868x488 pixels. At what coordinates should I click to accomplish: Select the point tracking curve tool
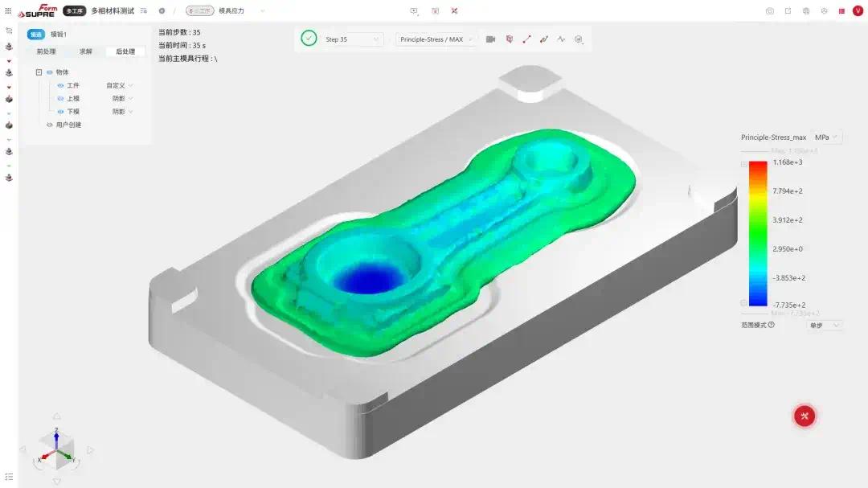544,39
